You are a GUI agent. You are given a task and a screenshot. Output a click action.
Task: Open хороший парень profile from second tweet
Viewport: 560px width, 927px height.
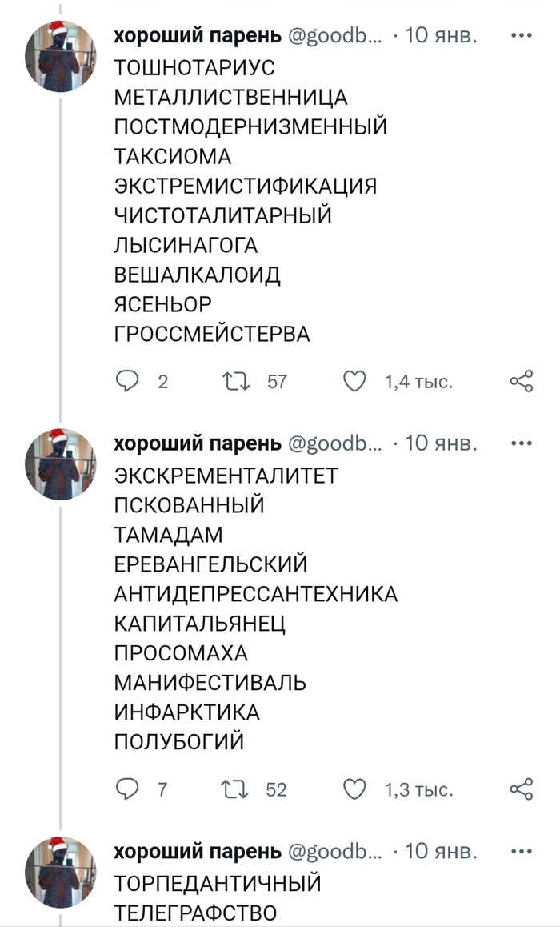(x=197, y=443)
